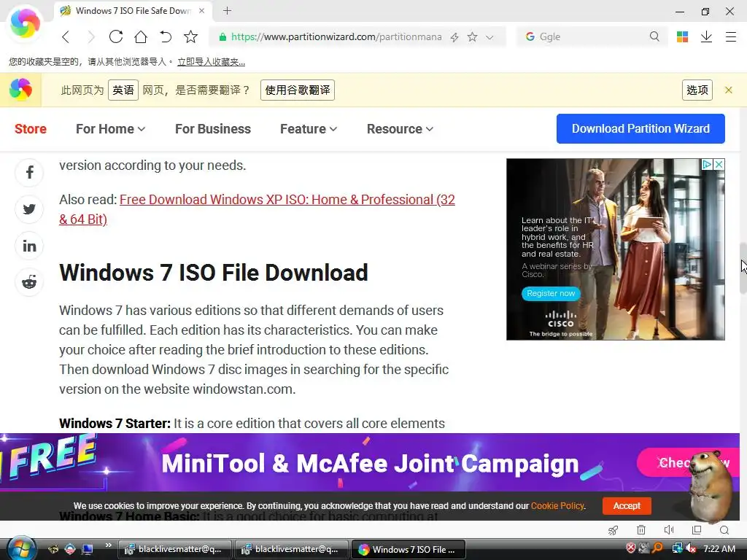The image size is (747, 560).
Task: Open the colorful extensions grid icon
Action: tap(682, 36)
